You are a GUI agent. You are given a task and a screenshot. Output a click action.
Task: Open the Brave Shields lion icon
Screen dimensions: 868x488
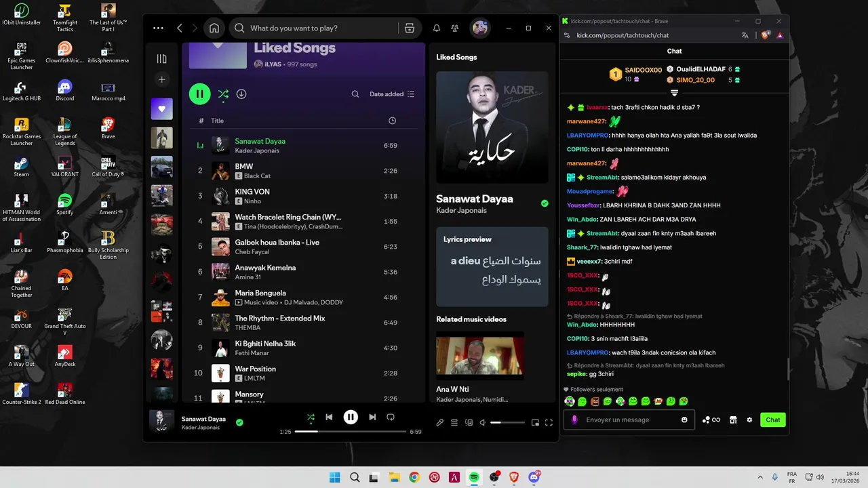pos(765,35)
